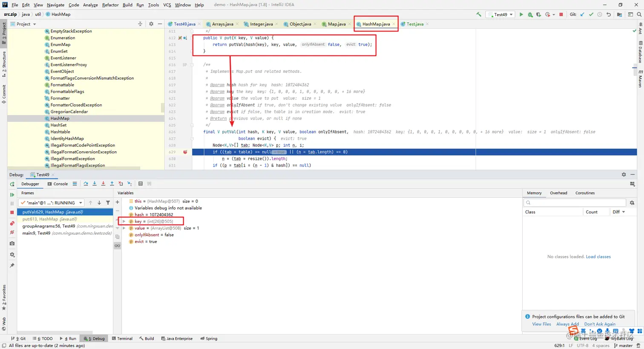
Task: Click the thread dump camera icon
Action: tap(12, 243)
